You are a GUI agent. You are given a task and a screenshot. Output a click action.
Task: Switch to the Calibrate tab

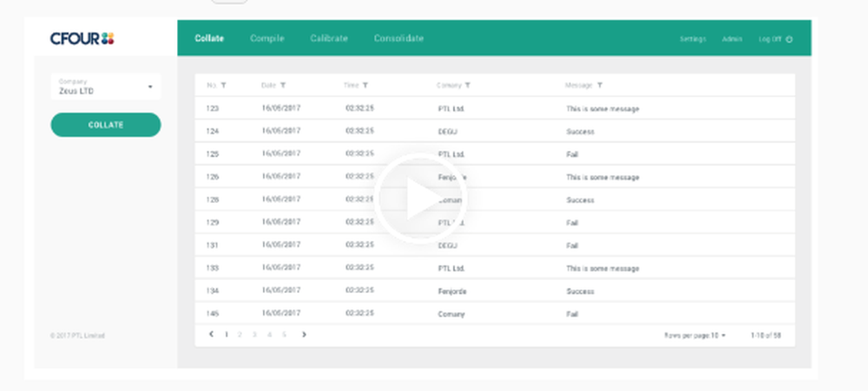pos(329,38)
